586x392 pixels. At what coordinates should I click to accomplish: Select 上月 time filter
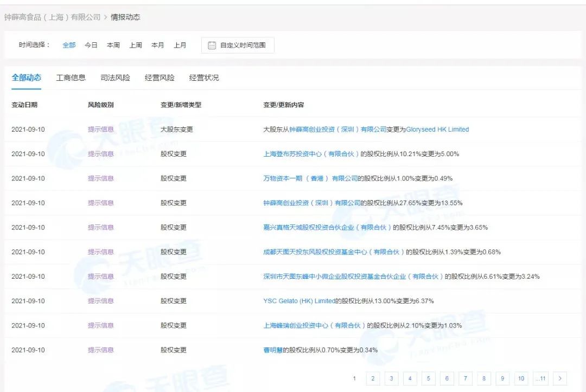click(x=180, y=45)
